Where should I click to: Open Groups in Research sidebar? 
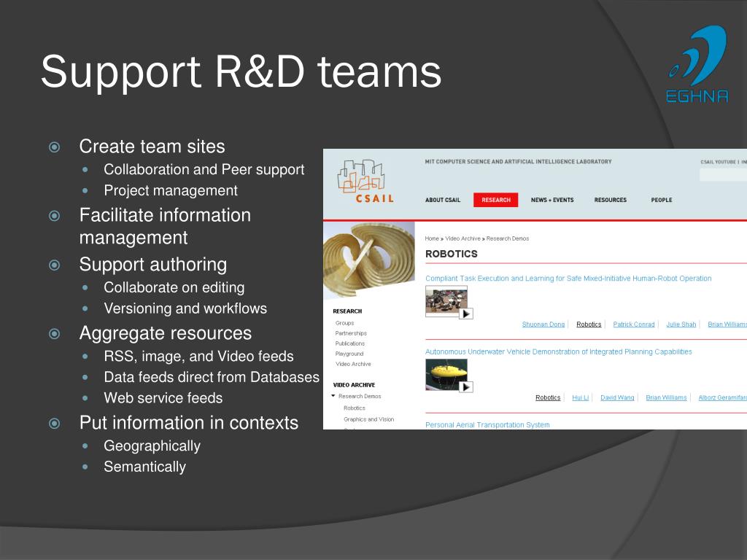tap(344, 323)
